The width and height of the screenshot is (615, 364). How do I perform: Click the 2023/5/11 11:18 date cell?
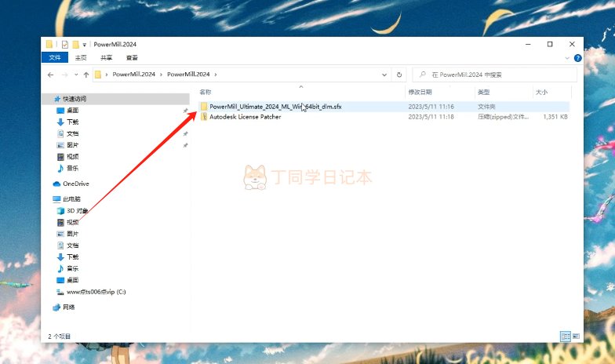tap(431, 116)
